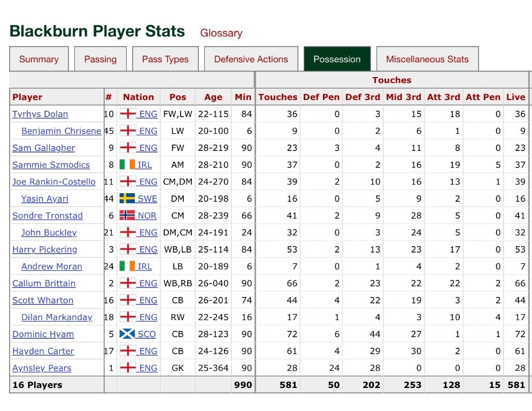532x411 pixels.
Task: Sort by Player column header
Action: point(27,97)
